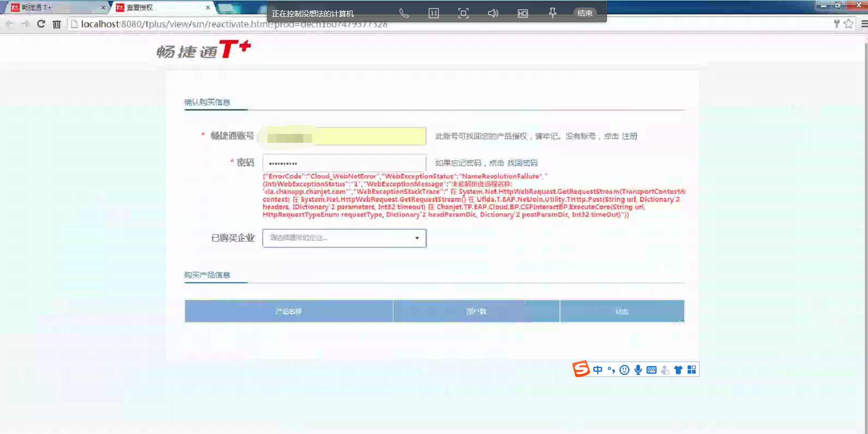
Task: Pin the remote control toolbar
Action: coord(552,13)
